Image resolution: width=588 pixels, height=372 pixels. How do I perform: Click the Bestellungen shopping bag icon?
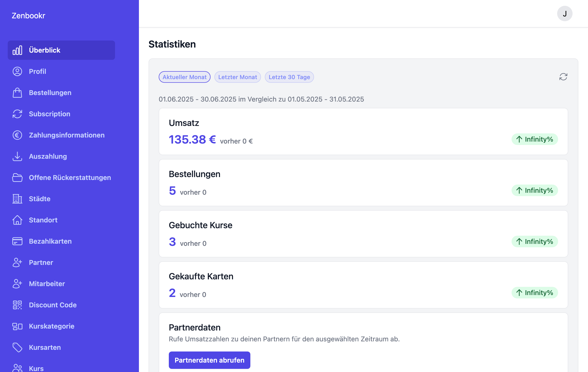pos(17,93)
